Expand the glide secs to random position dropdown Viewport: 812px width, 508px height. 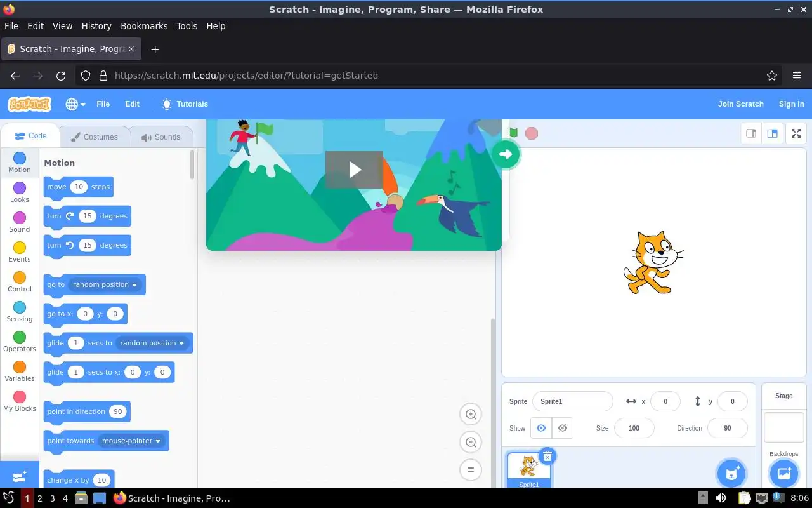click(152, 343)
